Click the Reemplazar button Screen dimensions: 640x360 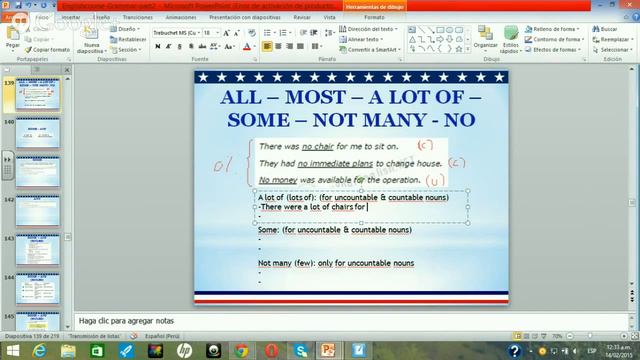pyautogui.click(x=613, y=39)
